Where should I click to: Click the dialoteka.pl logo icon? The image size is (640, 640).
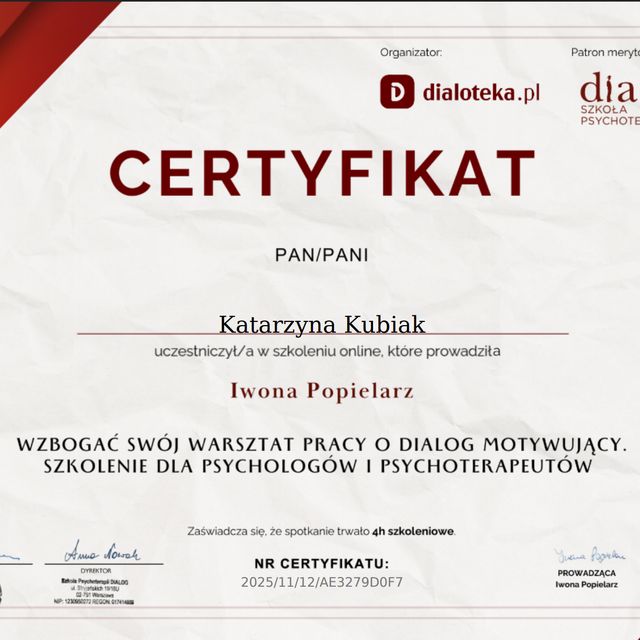point(397,92)
